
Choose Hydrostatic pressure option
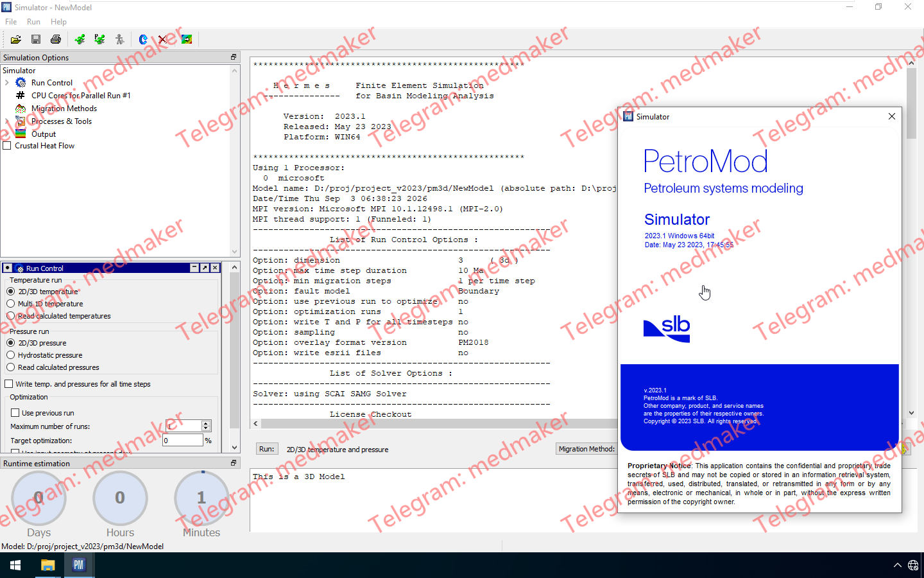coord(11,355)
